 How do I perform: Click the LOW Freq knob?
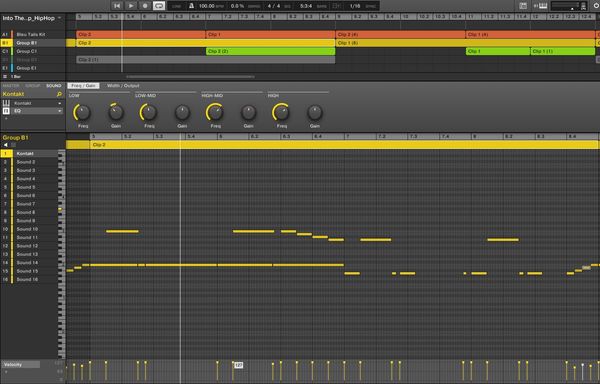pos(83,112)
